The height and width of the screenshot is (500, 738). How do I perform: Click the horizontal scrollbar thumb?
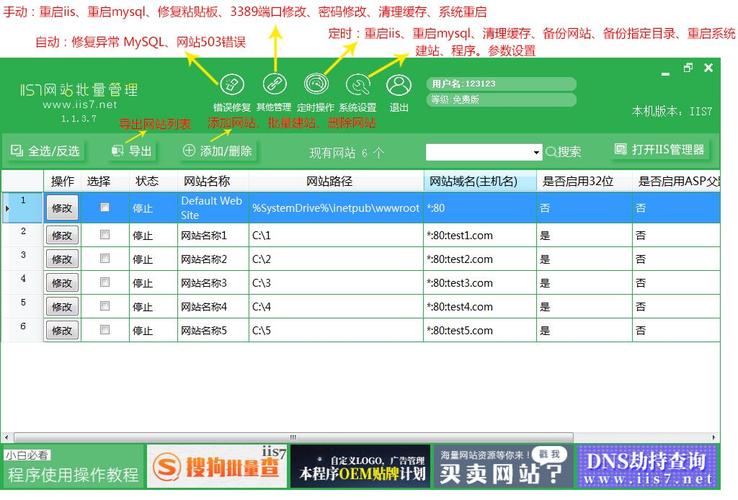(294, 437)
